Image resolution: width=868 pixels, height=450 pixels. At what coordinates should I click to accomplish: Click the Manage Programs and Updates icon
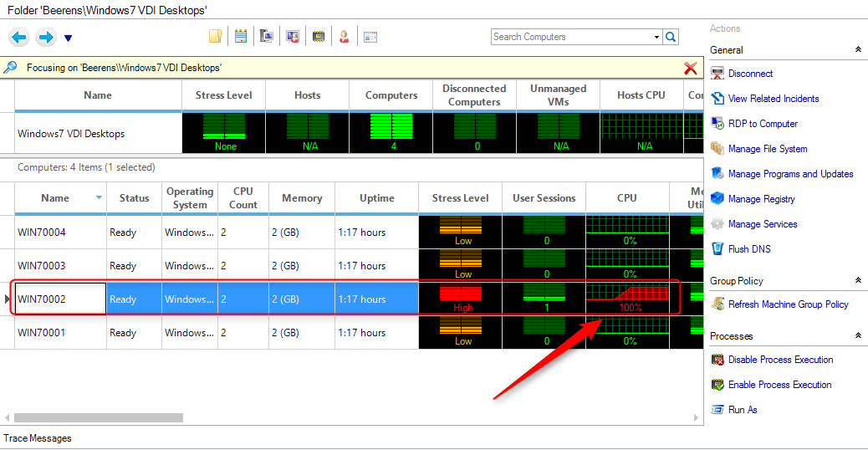[717, 173]
